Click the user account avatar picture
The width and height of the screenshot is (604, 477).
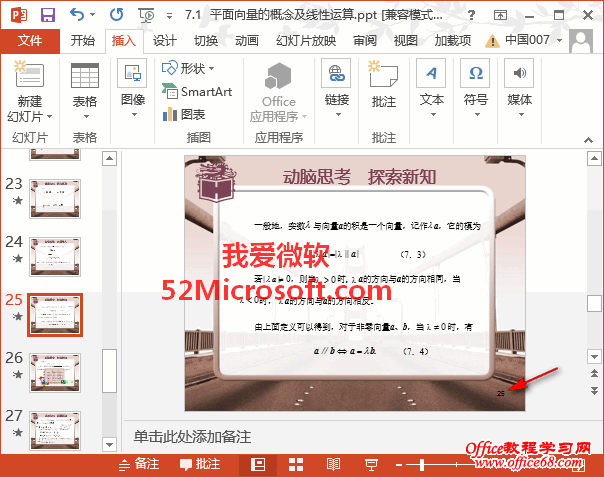tap(581, 42)
